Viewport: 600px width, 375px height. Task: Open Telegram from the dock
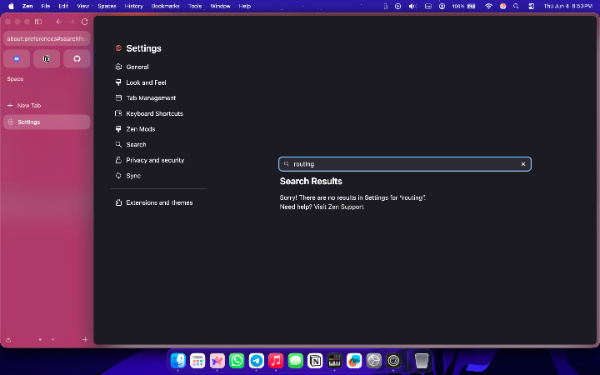pos(256,360)
